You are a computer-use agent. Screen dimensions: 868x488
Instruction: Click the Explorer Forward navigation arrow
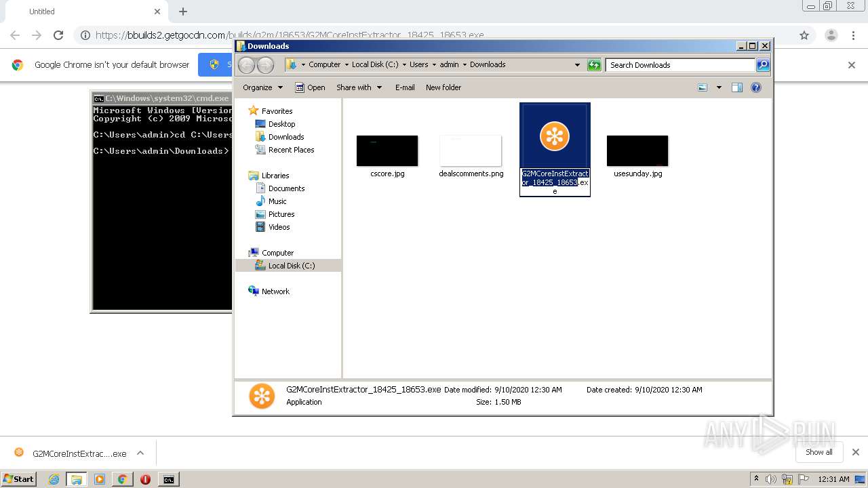(265, 65)
